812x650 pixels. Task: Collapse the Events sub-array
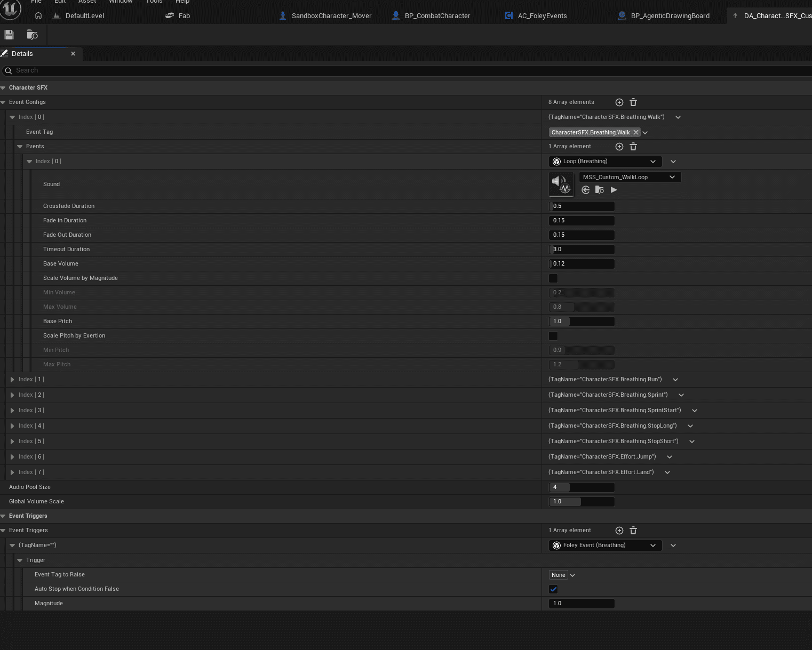pos(20,147)
